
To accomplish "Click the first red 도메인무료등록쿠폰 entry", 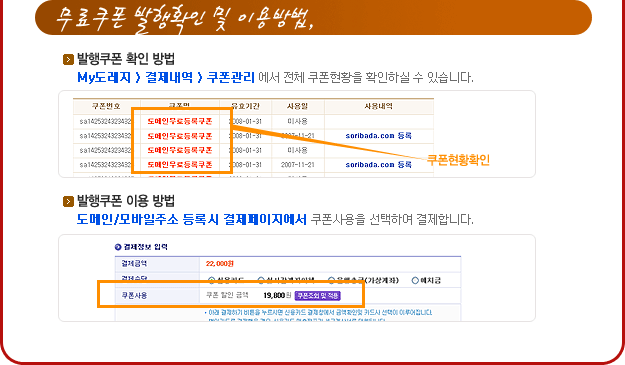I will 180,121.
